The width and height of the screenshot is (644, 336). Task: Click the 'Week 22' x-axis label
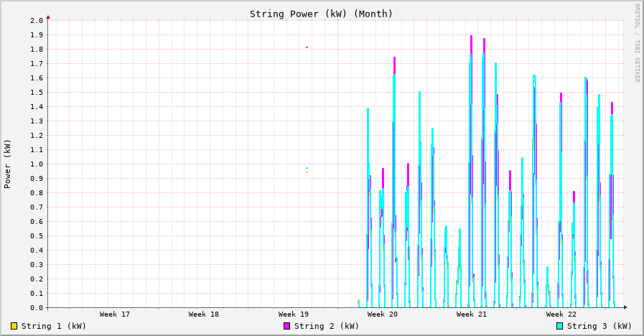[x=561, y=314]
